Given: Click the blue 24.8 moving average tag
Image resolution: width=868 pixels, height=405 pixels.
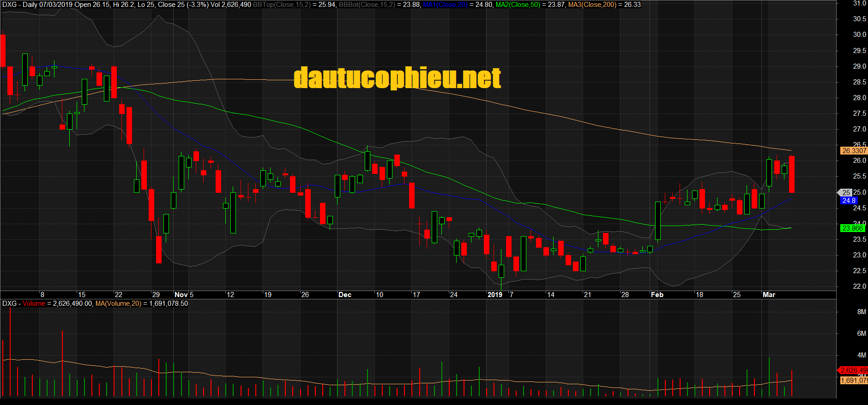Looking at the screenshot, I should coord(849,201).
